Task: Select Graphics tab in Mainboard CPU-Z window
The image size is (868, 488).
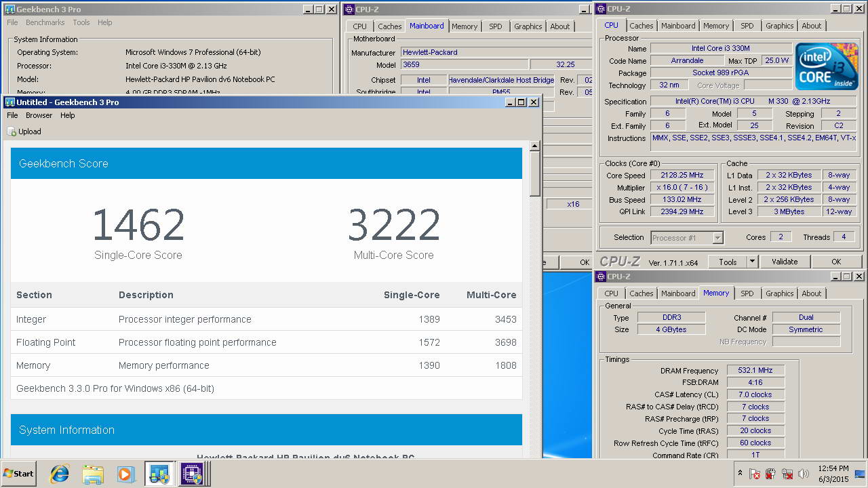Action: click(x=528, y=26)
